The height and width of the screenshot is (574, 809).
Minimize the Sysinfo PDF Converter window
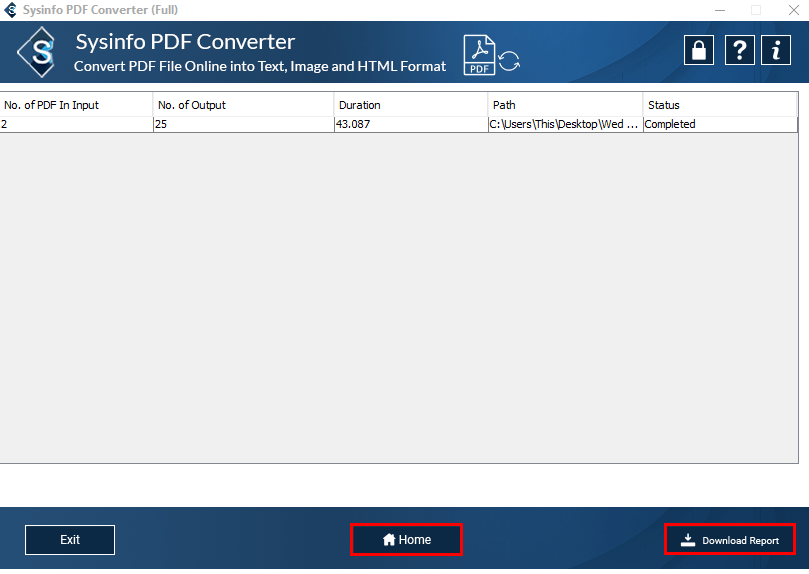pos(721,10)
